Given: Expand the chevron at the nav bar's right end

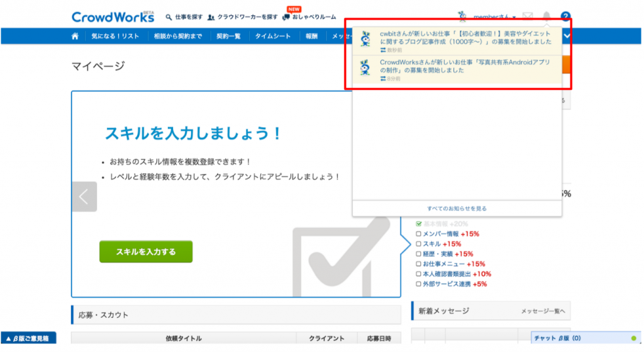Looking at the screenshot, I should tap(567, 37).
